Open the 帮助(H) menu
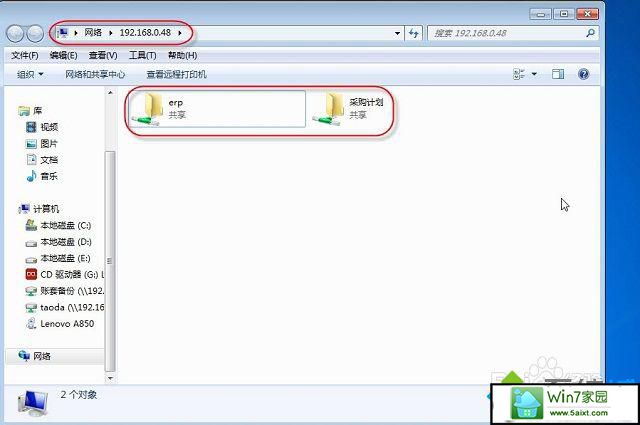 point(182,55)
